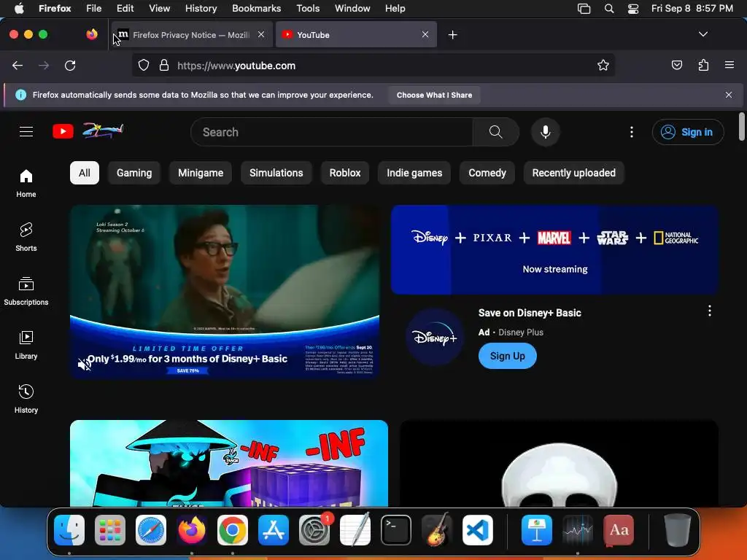Click the search magnifier button
747x560 pixels.
click(x=495, y=132)
